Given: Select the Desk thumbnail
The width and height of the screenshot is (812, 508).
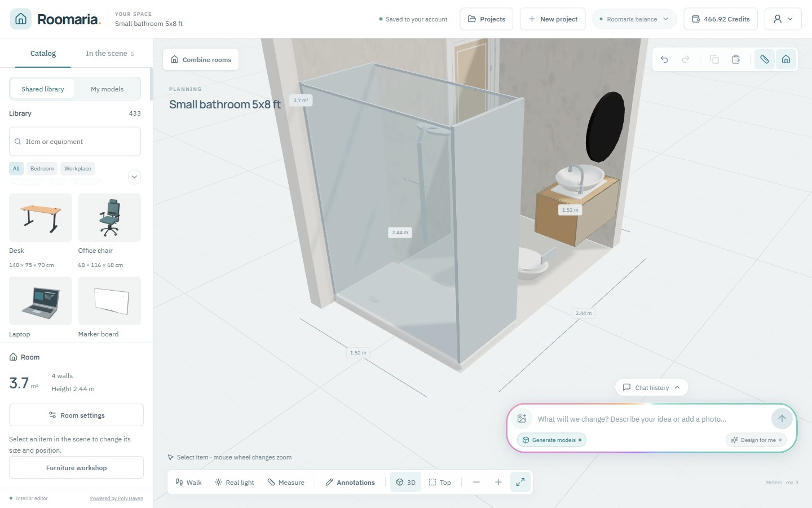Looking at the screenshot, I should click(41, 218).
